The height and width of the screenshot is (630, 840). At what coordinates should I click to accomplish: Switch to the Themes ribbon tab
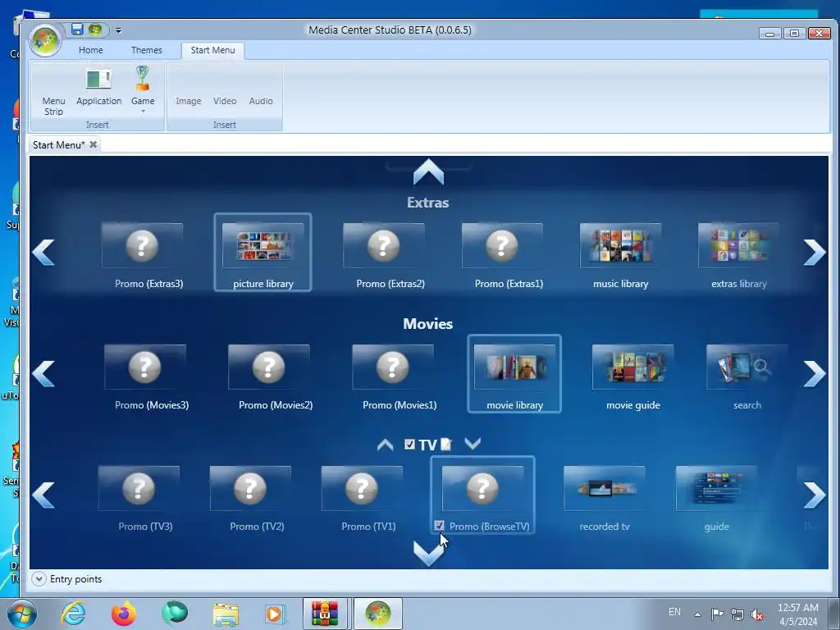click(x=146, y=50)
